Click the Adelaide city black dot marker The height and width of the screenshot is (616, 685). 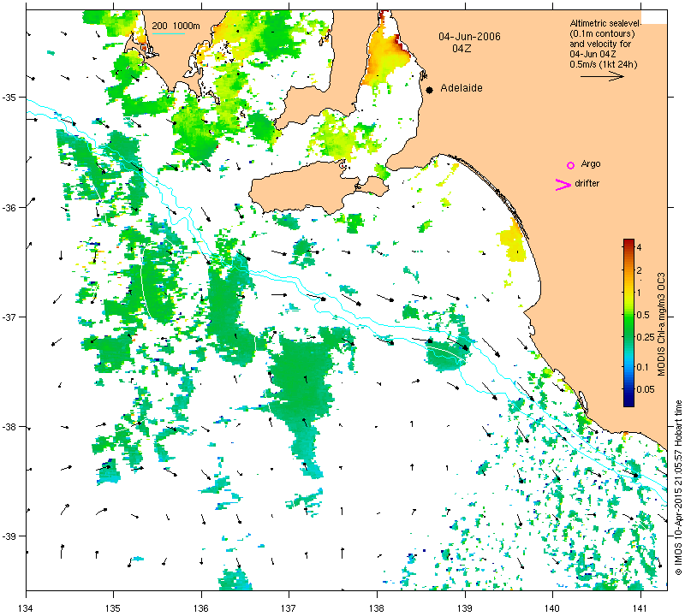pyautogui.click(x=430, y=90)
